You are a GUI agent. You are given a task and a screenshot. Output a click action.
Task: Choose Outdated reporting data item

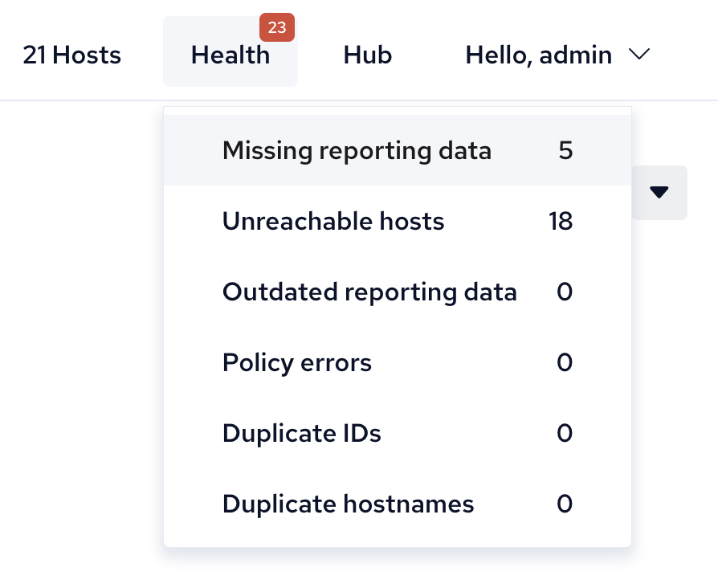pyautogui.click(x=369, y=292)
